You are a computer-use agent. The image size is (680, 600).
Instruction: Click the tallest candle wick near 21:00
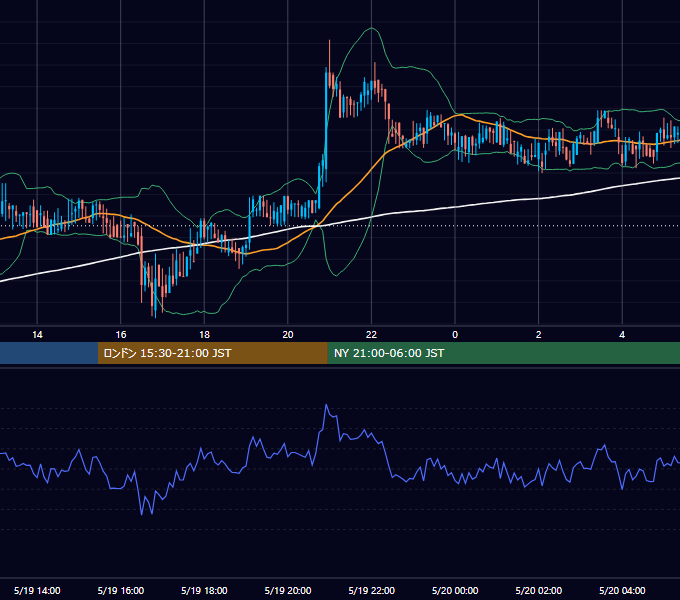(330, 54)
